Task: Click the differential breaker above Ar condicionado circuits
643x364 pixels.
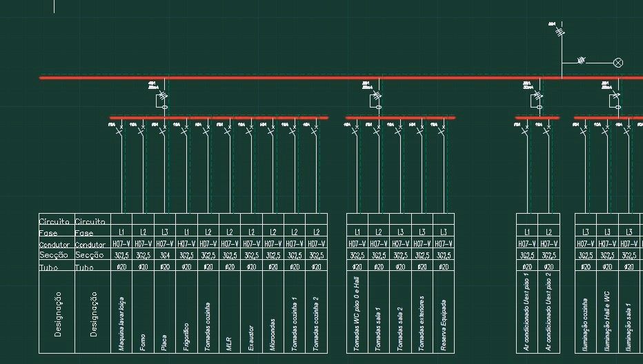Action: [x=537, y=99]
